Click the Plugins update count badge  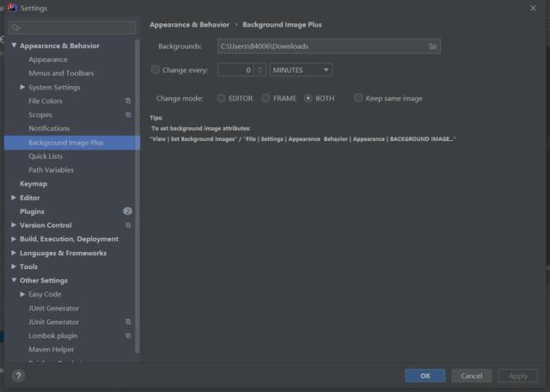127,211
